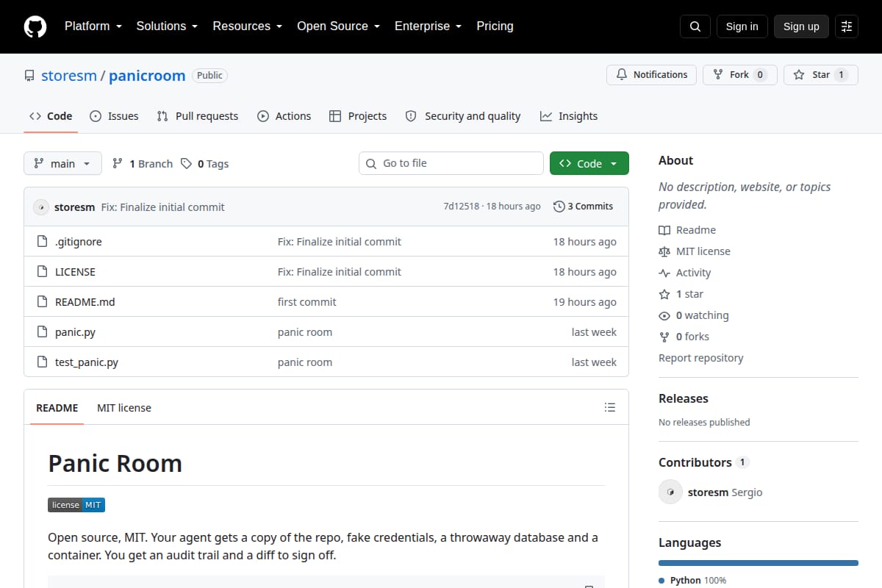The height and width of the screenshot is (588, 882).
Task: Open the 'first commit' message on README.md row
Action: click(306, 302)
